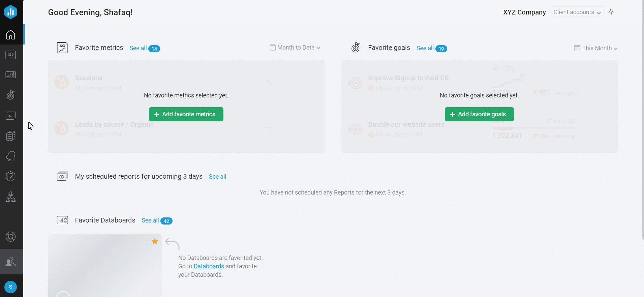Open the Databoards icon in the sidebar
Viewport: 644px width, 297px height.
(11, 75)
